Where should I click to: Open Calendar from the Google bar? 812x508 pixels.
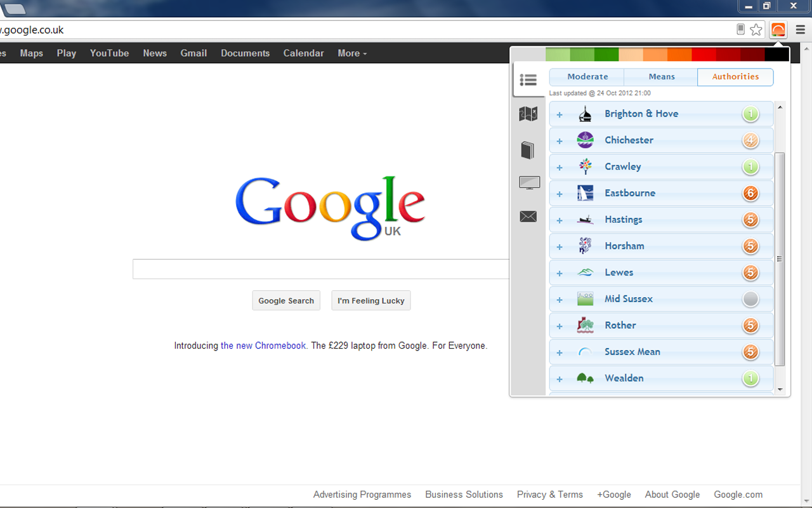point(303,53)
